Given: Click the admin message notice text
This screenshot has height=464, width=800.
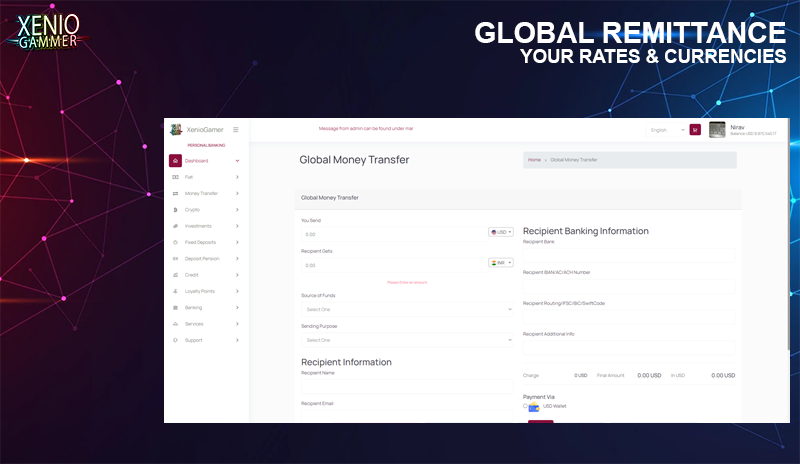Looking at the screenshot, I should tap(366, 129).
